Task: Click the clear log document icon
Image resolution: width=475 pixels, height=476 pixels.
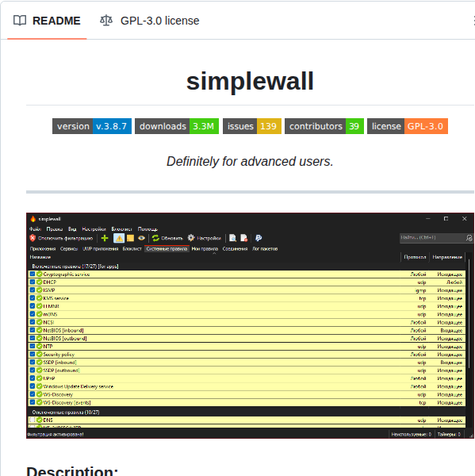Action: click(x=243, y=238)
